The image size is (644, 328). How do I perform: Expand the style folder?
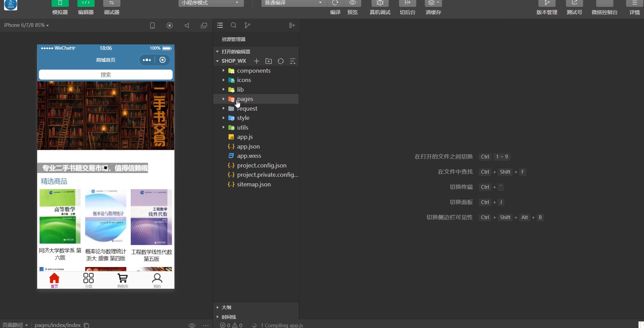(x=256, y=118)
